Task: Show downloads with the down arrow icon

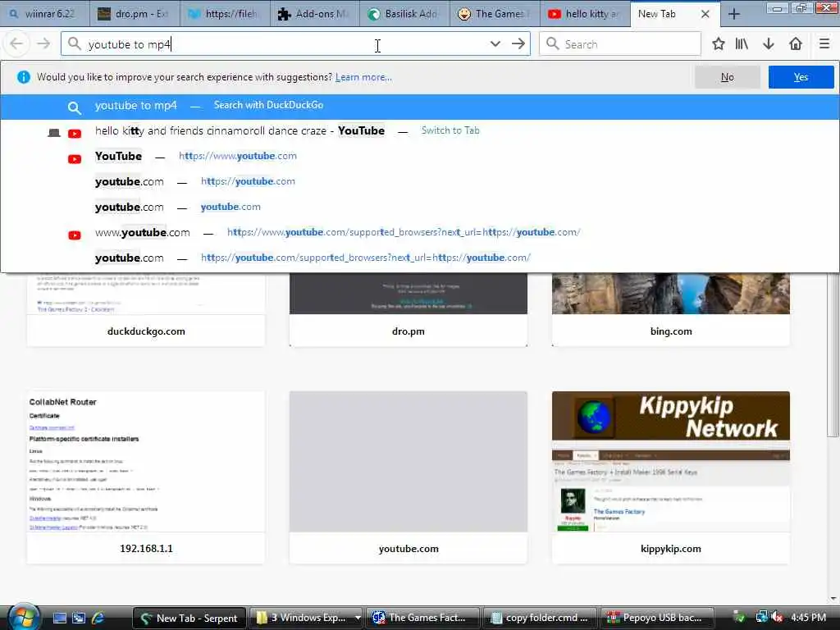Action: coord(769,44)
